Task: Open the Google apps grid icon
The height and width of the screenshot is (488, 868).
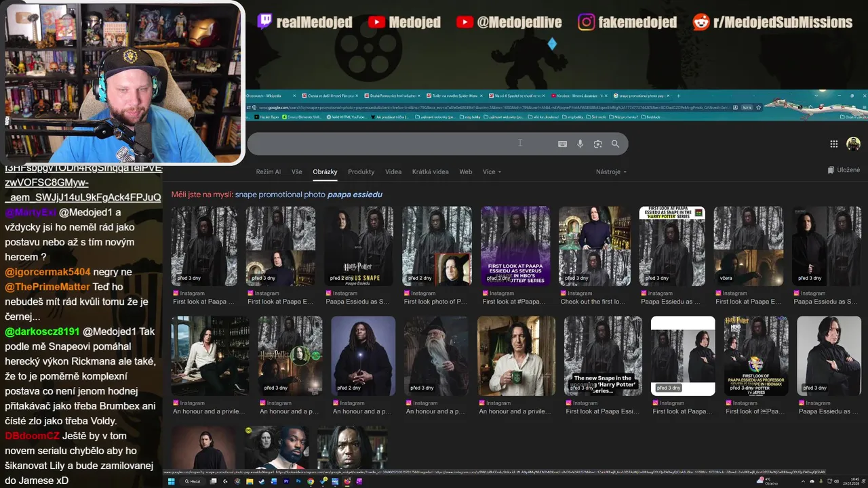Action: point(833,144)
